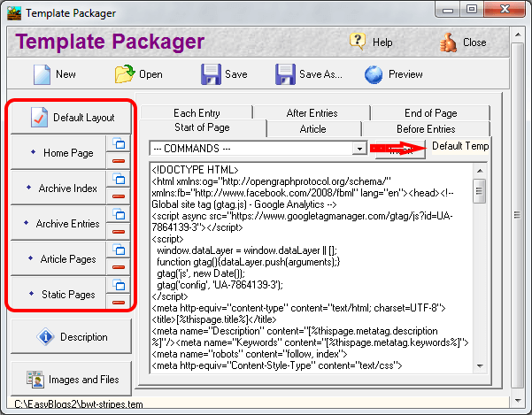Click the copy icon beside Archive Entries

pyautogui.click(x=119, y=215)
